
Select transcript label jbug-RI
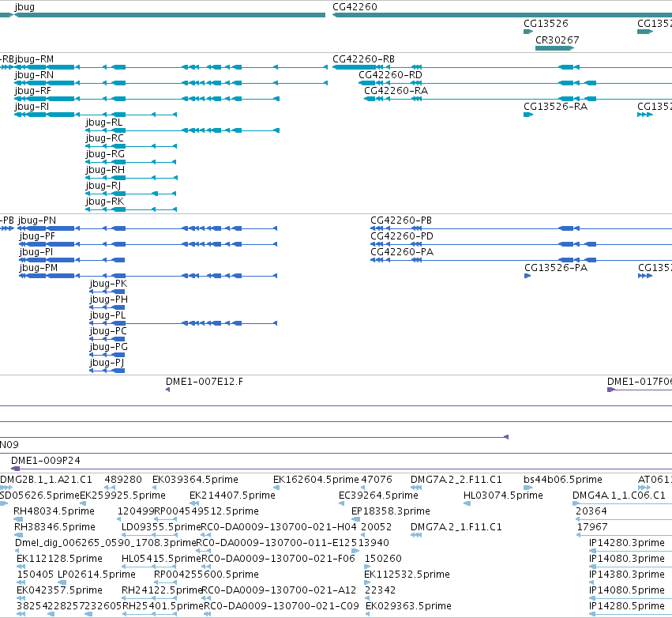[32, 107]
